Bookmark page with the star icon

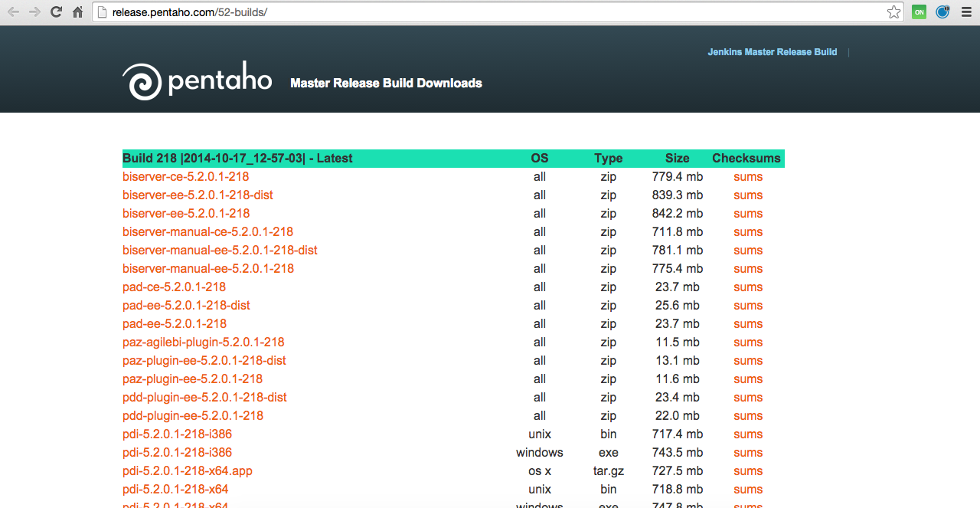893,12
